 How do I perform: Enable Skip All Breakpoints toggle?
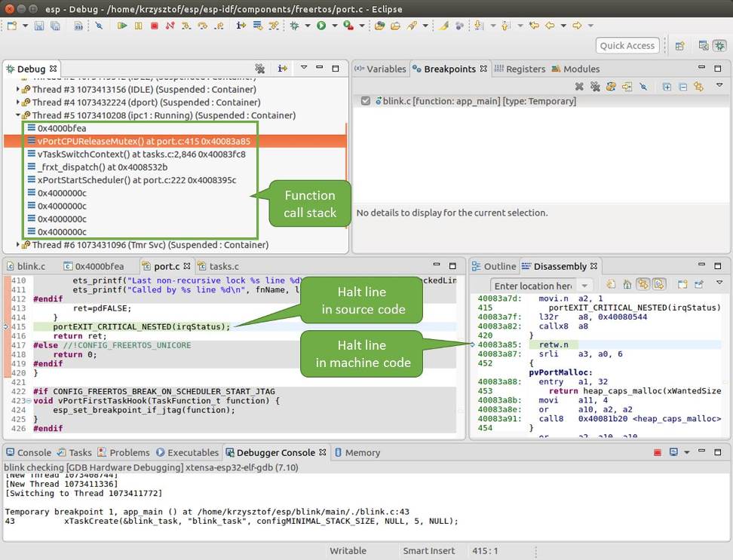[x=645, y=86]
